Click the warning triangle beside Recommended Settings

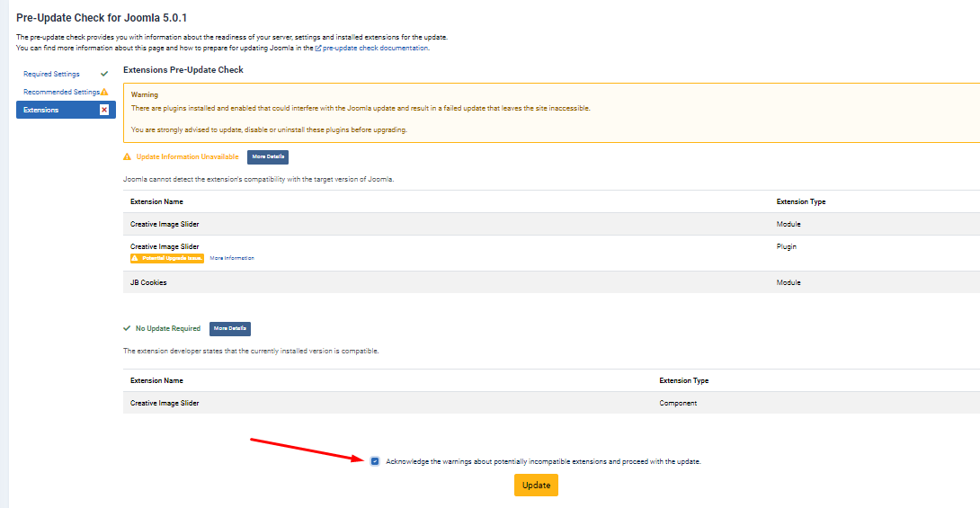coord(104,92)
